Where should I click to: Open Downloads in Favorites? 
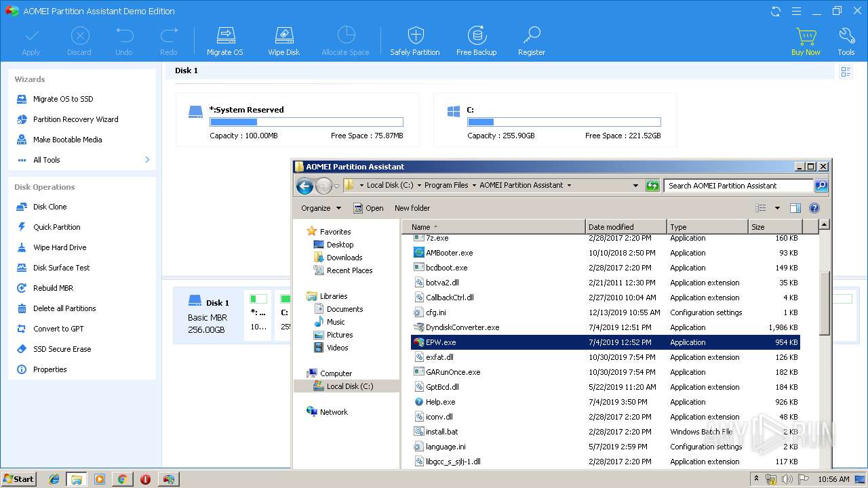coord(344,258)
